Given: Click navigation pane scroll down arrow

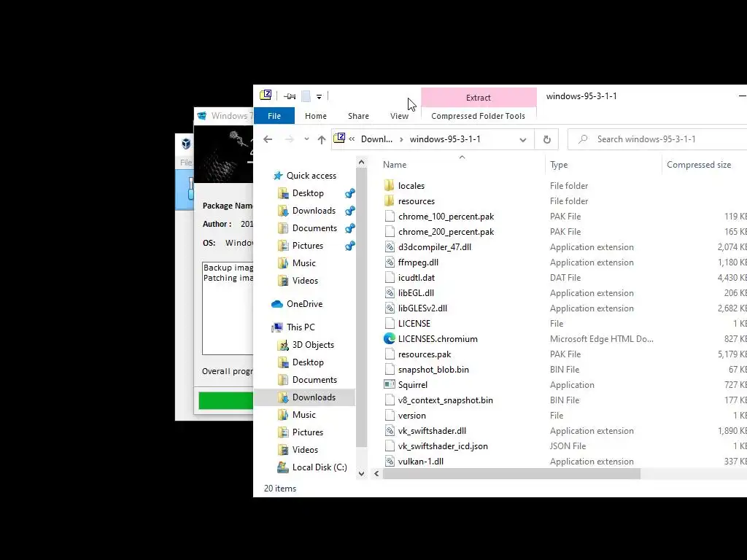Looking at the screenshot, I should (x=361, y=474).
